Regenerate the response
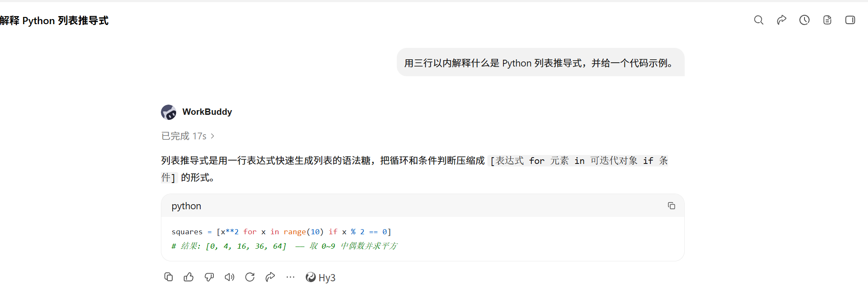868x305 pixels. coord(250,277)
